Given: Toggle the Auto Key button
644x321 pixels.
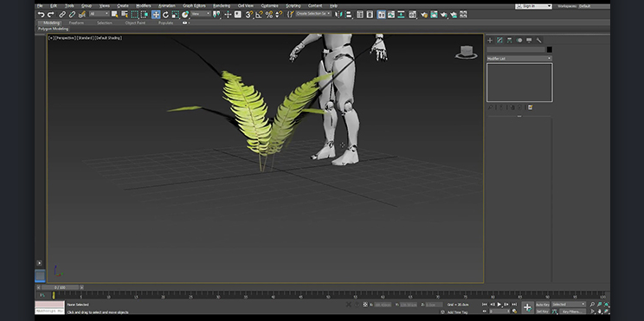Looking at the screenshot, I should (543, 305).
